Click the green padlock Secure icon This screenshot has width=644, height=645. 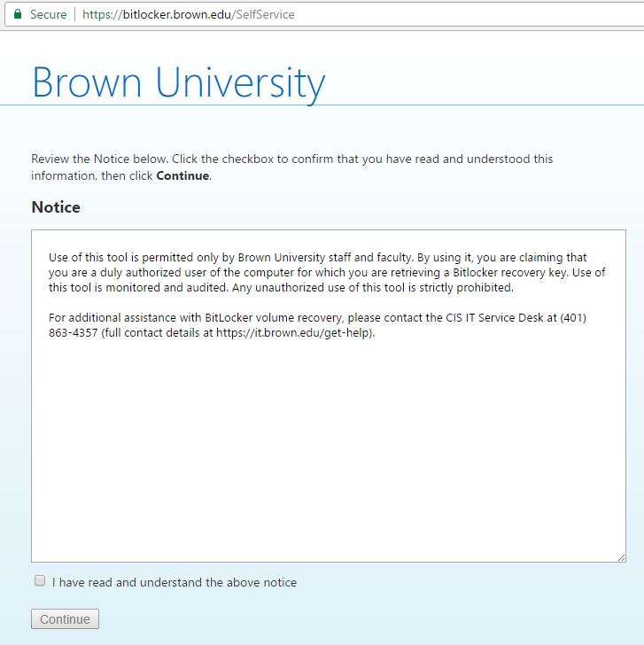pos(18,14)
